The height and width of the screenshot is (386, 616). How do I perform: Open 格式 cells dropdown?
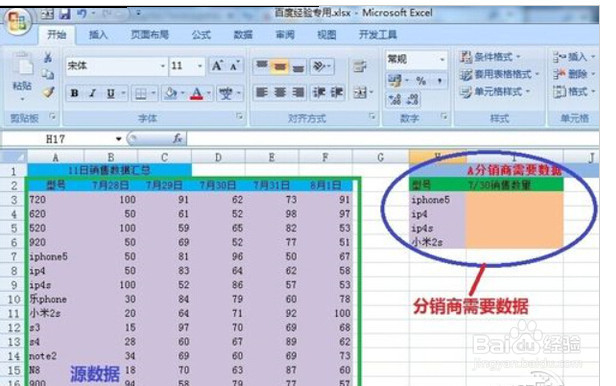[x=574, y=92]
